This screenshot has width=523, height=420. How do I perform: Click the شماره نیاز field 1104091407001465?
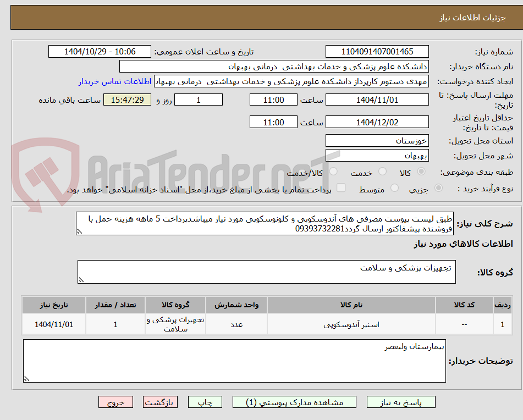[x=377, y=52]
